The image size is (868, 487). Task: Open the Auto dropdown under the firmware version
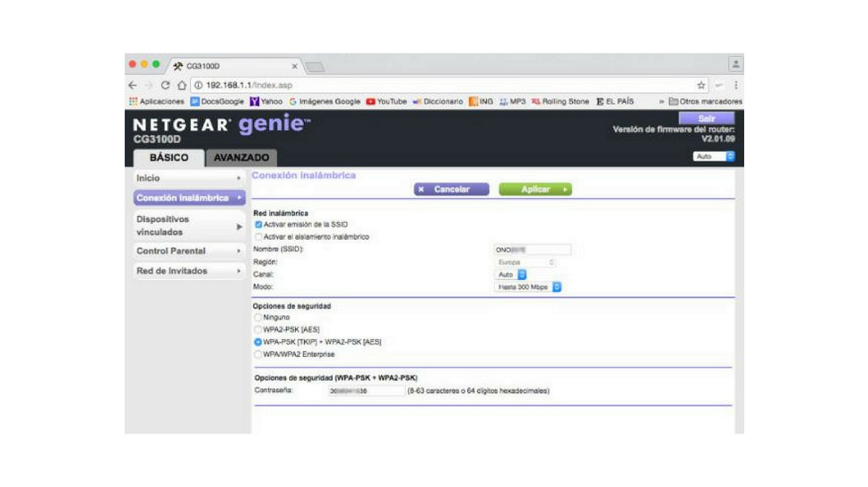[714, 157]
